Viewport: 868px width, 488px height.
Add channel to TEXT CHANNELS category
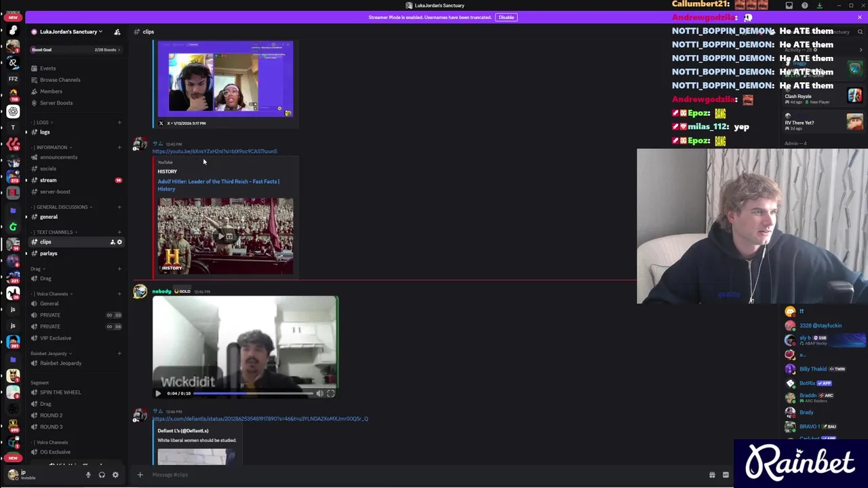119,232
